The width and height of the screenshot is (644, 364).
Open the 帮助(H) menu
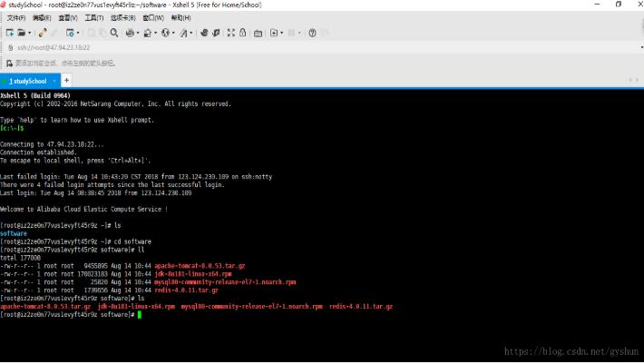(x=181, y=18)
